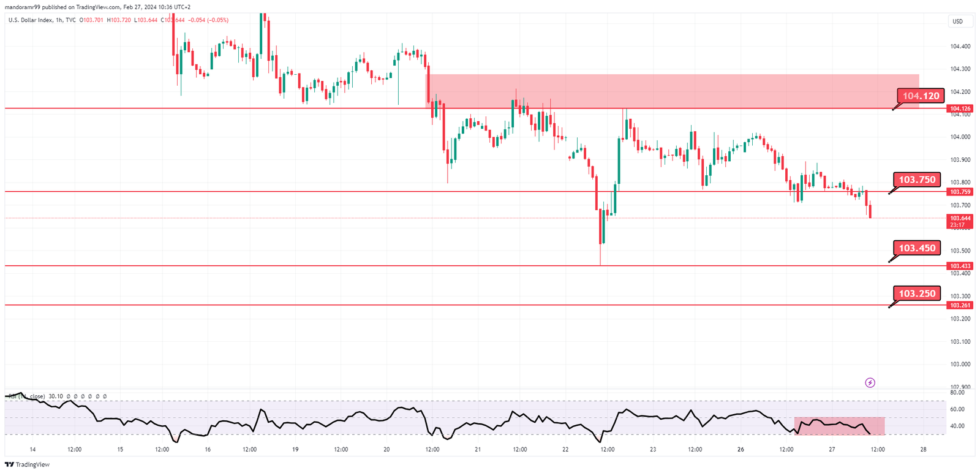
Task: Select the 103.250 price callout label
Action: click(x=917, y=293)
